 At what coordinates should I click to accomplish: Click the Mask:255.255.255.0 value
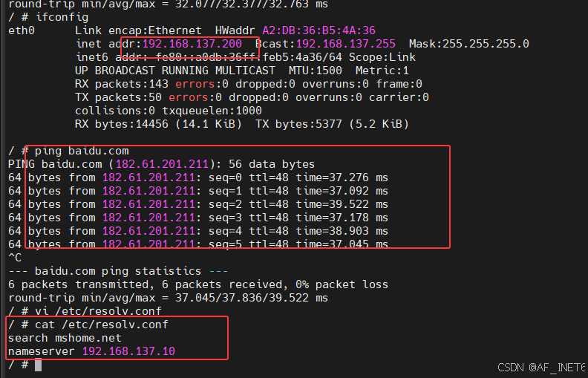pyautogui.click(x=468, y=44)
